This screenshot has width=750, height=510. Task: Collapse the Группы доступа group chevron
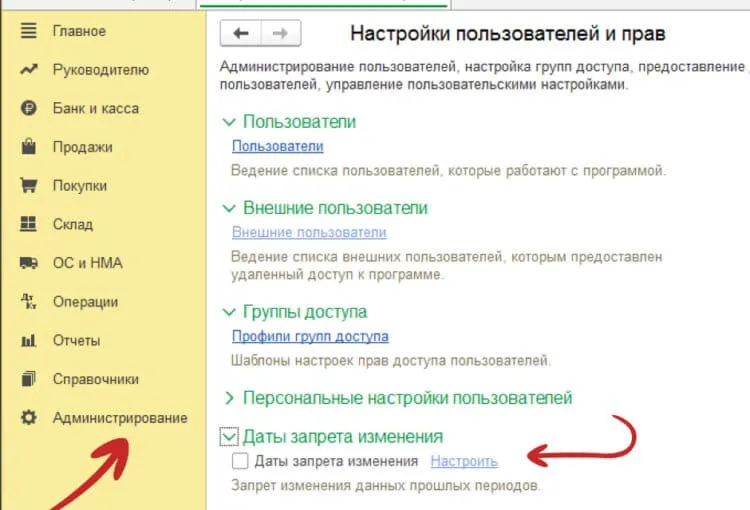[x=229, y=312]
